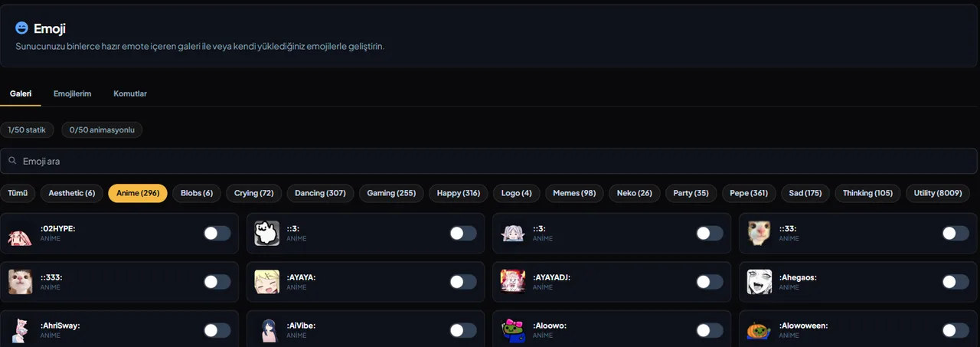
Task: Filter by Memes (98) category
Action: 574,193
